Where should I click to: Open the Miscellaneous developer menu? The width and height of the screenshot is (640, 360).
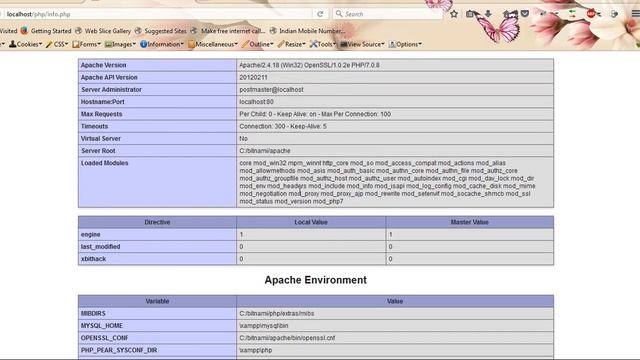click(213, 44)
